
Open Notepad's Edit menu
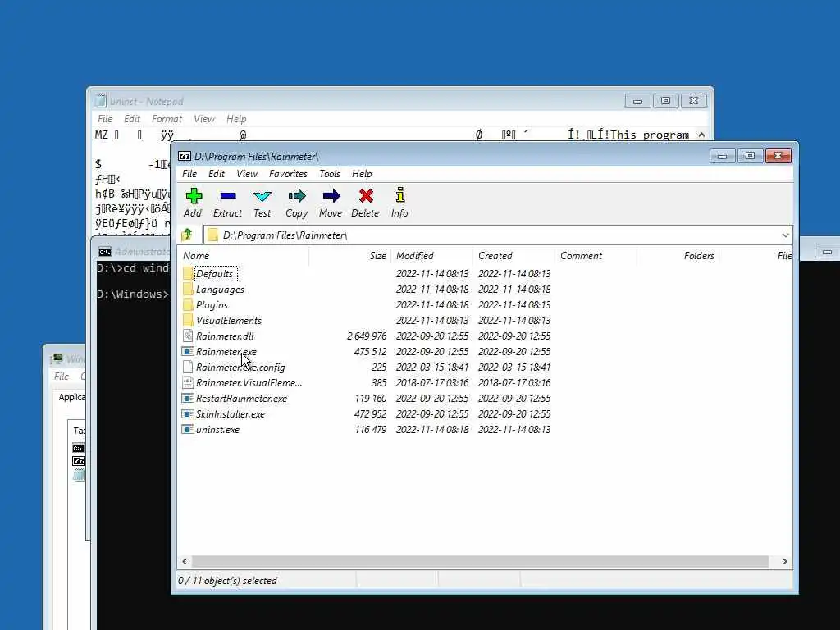[132, 119]
